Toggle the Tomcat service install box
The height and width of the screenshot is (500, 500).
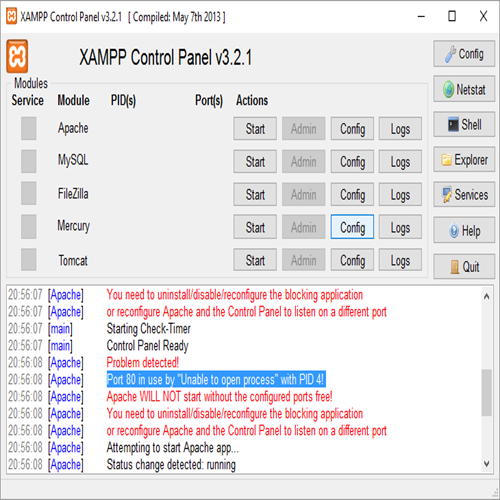coord(29,259)
